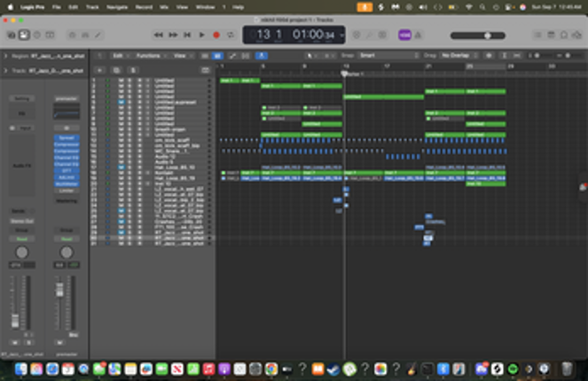Solo track 2 in the track list

(129, 83)
